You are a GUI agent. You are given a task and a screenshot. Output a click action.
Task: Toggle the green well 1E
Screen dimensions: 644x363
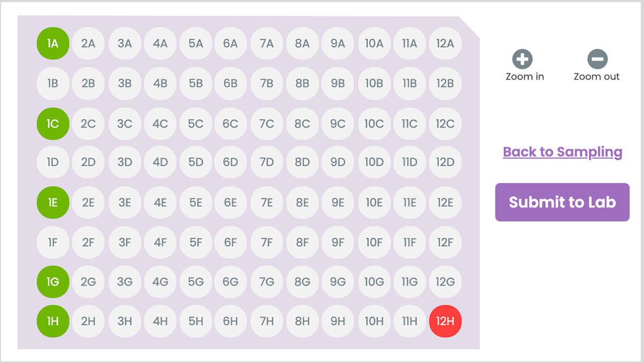tap(53, 202)
